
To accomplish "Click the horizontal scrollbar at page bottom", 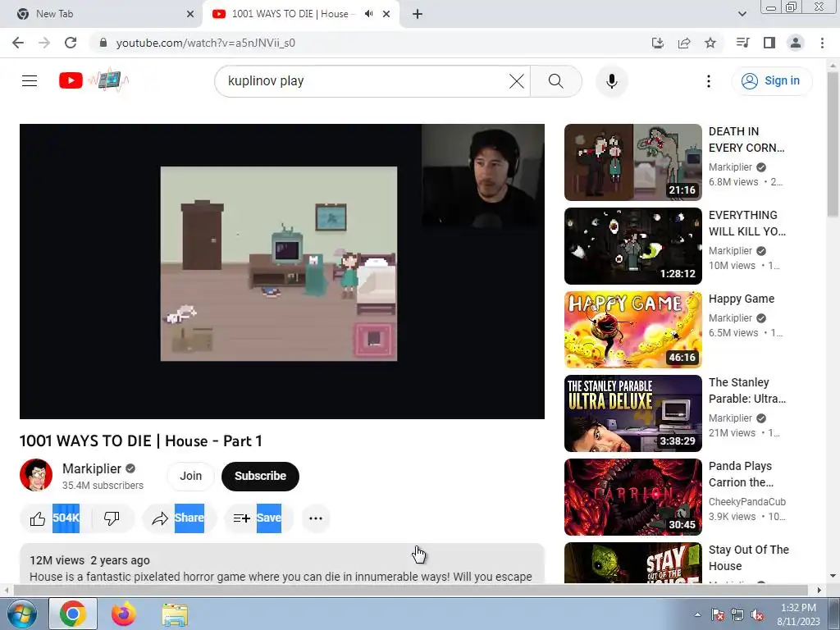I will [410, 590].
